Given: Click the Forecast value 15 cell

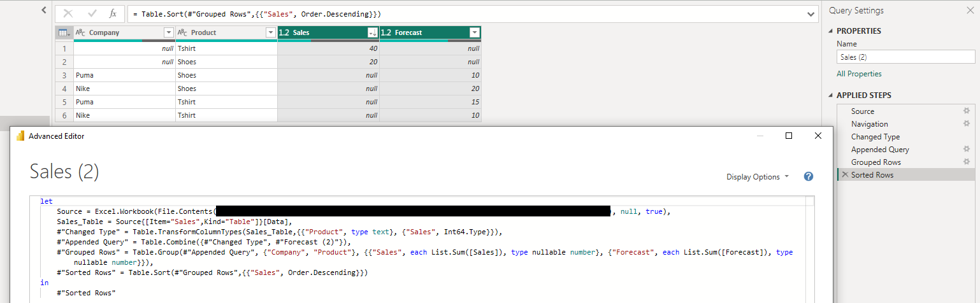Looking at the screenshot, I should [x=430, y=102].
